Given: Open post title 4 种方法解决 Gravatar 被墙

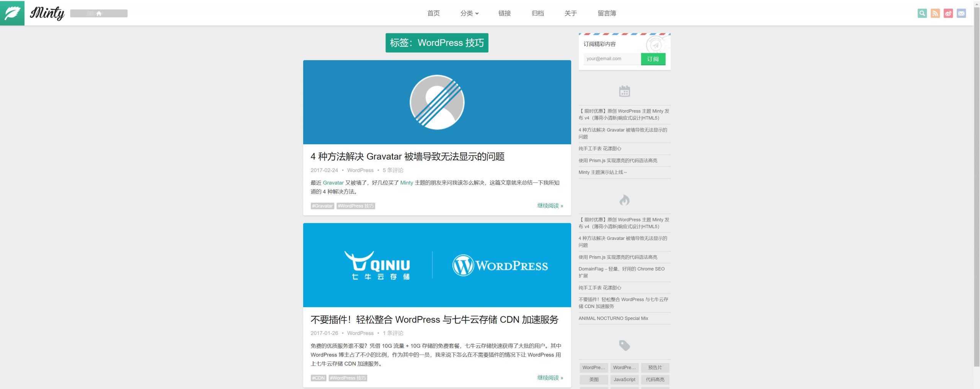Looking at the screenshot, I should pos(407,156).
